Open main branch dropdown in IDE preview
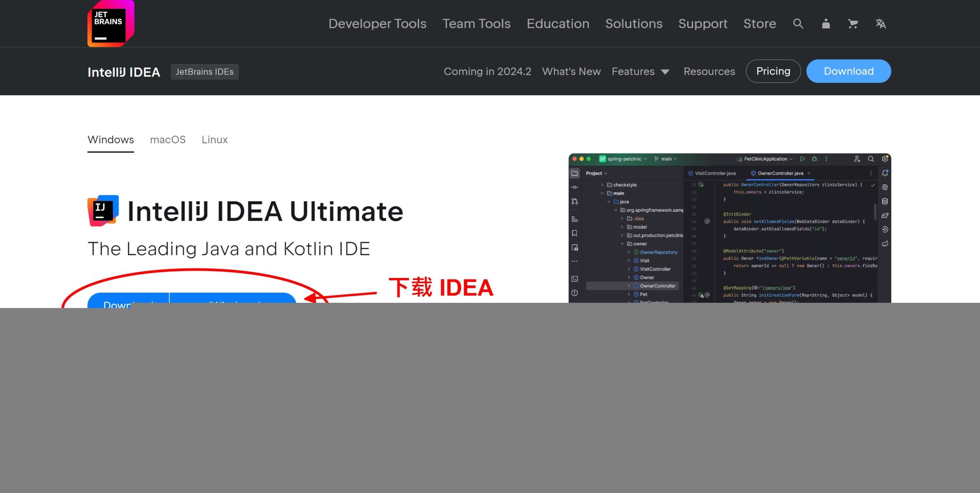The height and width of the screenshot is (493, 980). tap(665, 159)
